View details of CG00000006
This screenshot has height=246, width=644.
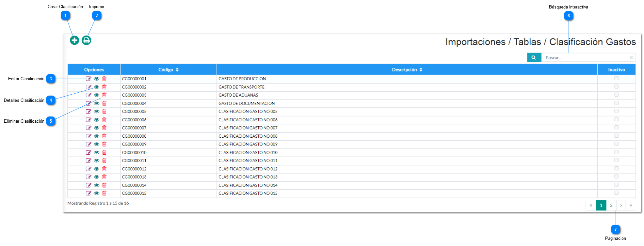tap(96, 120)
